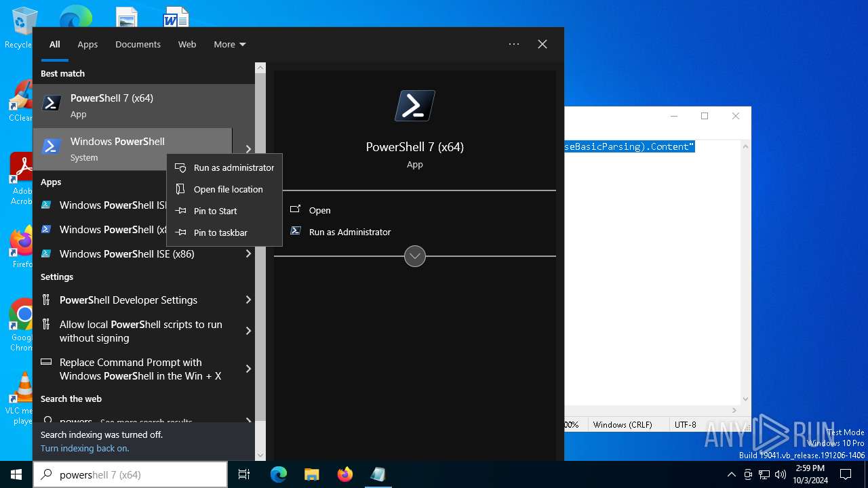Viewport: 868px width, 488px height.
Task: Click Replace Command Prompt setting icon
Action: pyautogui.click(x=46, y=362)
